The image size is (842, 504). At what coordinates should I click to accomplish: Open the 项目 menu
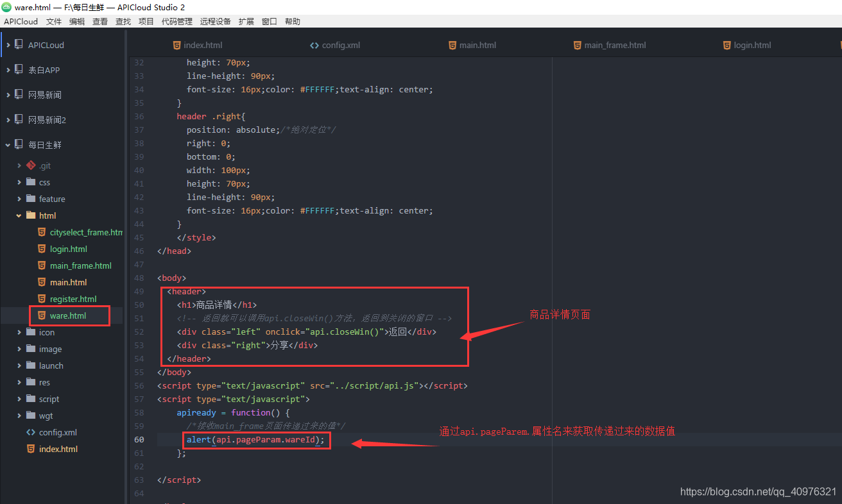click(x=146, y=21)
